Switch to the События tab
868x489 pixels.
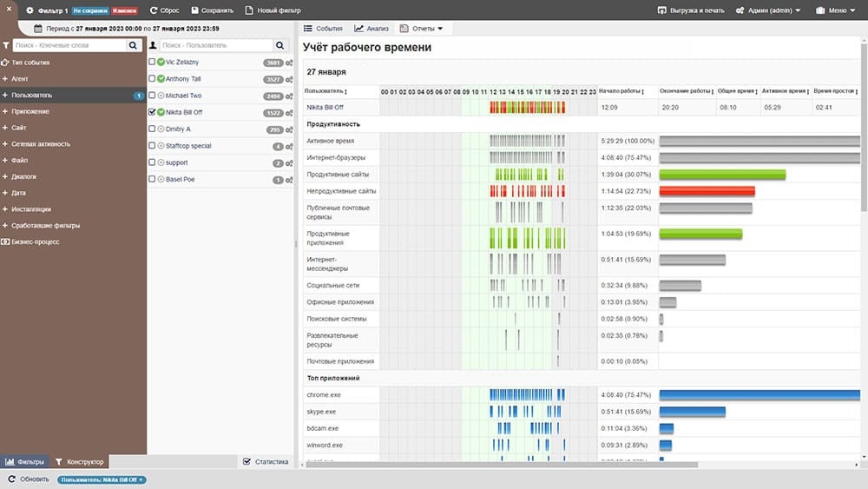point(323,29)
